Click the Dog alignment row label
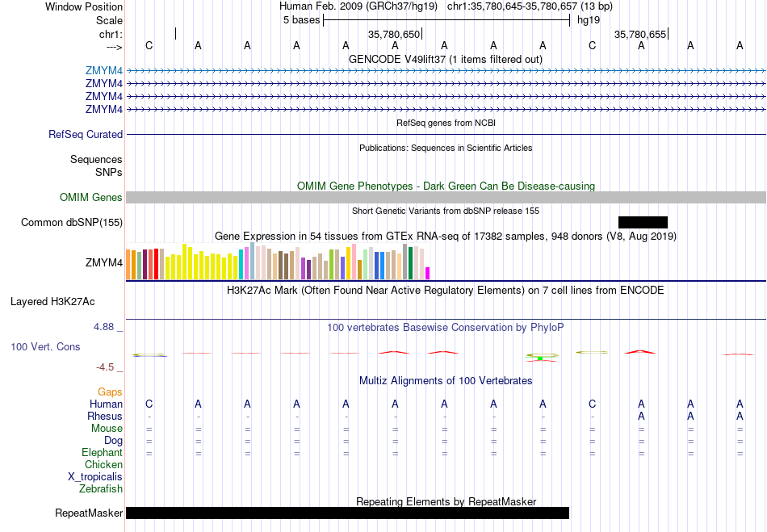This screenshot has width=767, height=532. [114, 441]
